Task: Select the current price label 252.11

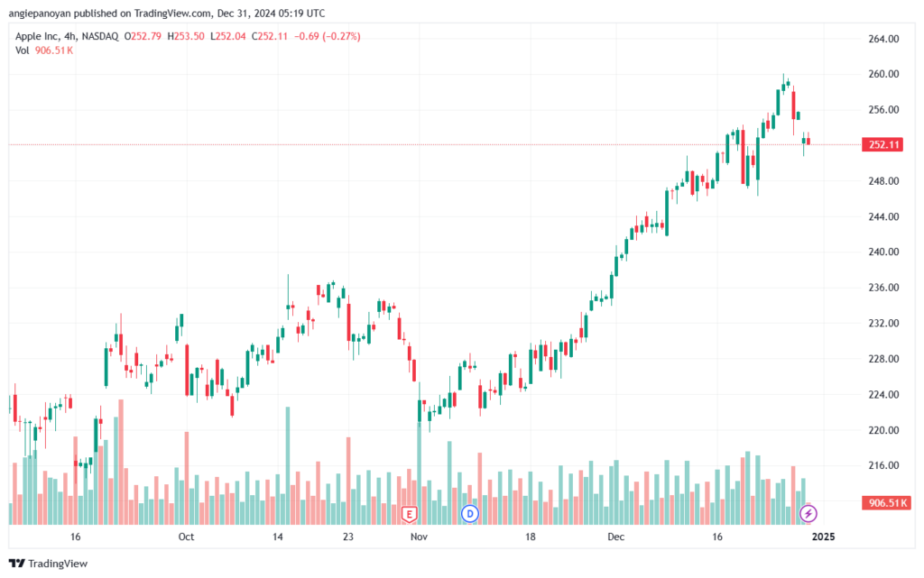Action: coord(882,145)
